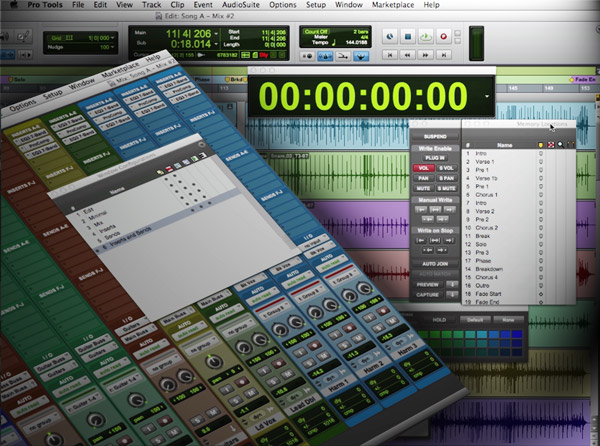Screen dimensions: 600x446
Task: Toggle PLUG IN write enable button
Action: click(435, 158)
